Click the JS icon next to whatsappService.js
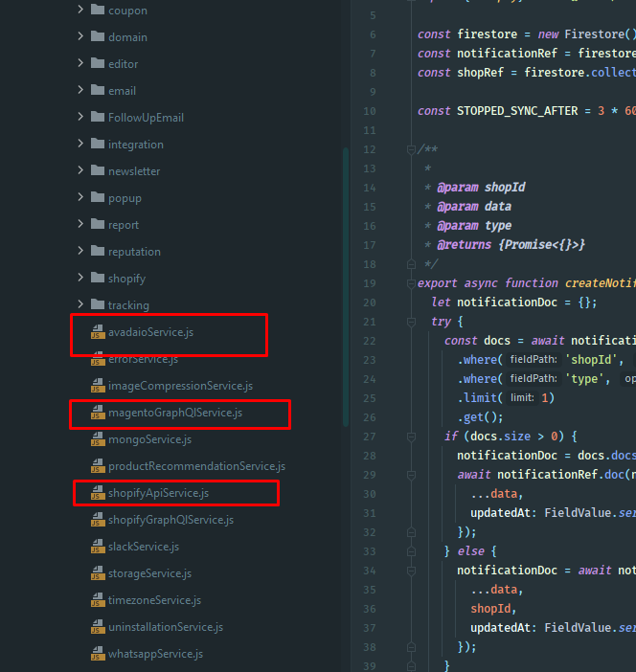The width and height of the screenshot is (636, 672). pos(98,654)
